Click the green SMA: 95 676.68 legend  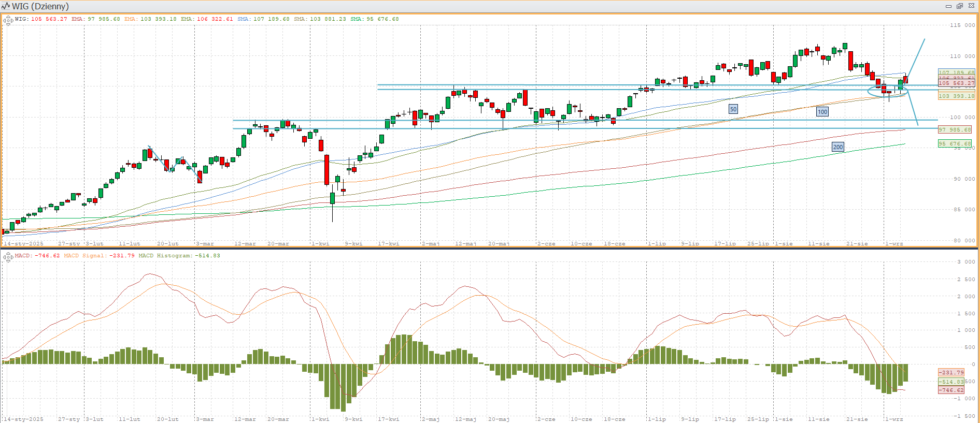pos(374,19)
